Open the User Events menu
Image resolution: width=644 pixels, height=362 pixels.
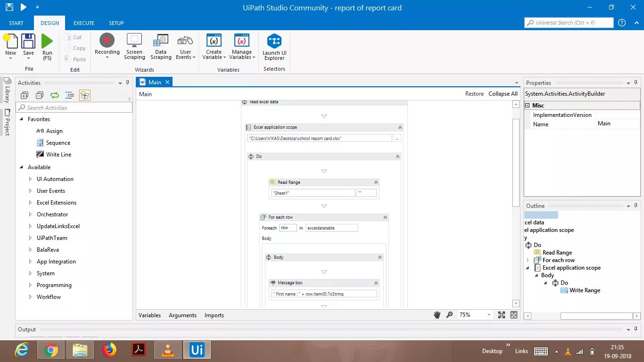pyautogui.click(x=185, y=47)
